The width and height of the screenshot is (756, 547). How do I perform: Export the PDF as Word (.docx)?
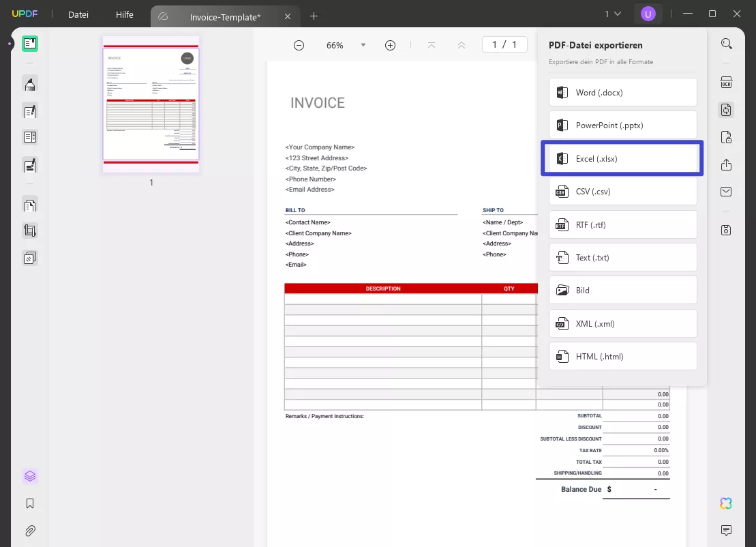point(622,92)
